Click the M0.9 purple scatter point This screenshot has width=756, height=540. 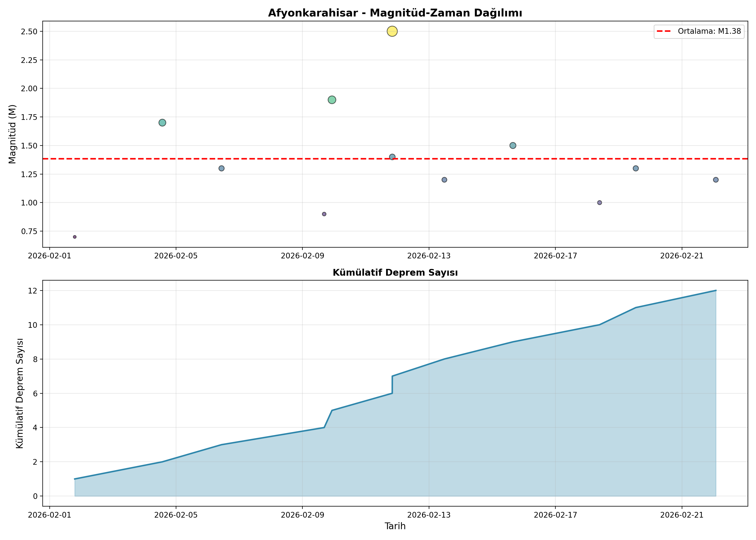pos(324,214)
